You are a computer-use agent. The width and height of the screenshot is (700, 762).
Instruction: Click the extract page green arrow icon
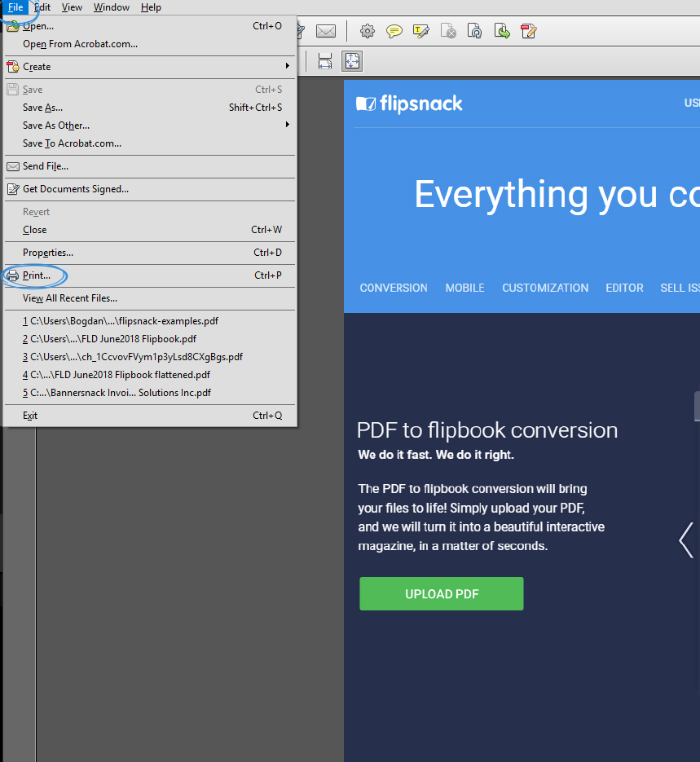coord(502,32)
